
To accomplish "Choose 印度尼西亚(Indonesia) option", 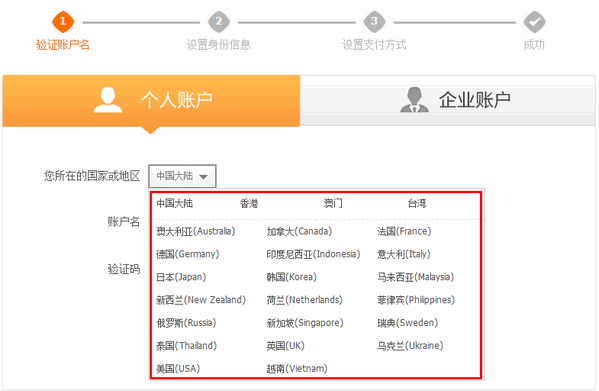I will [x=313, y=254].
